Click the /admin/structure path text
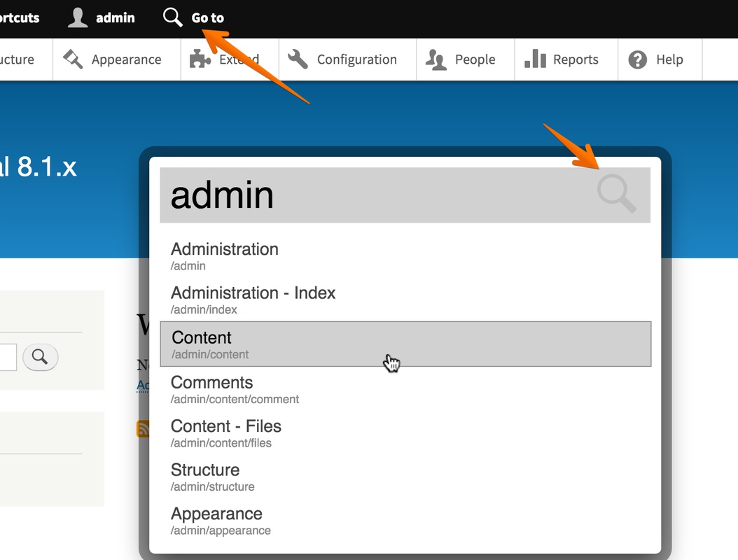This screenshot has width=738, height=560. pyautogui.click(x=212, y=486)
